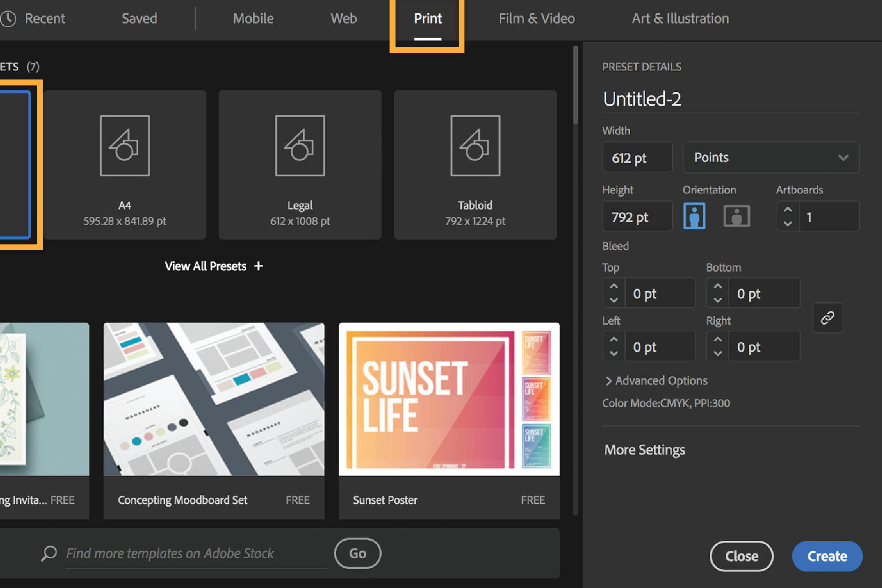
Task: Select landscape orientation icon
Action: (x=736, y=216)
